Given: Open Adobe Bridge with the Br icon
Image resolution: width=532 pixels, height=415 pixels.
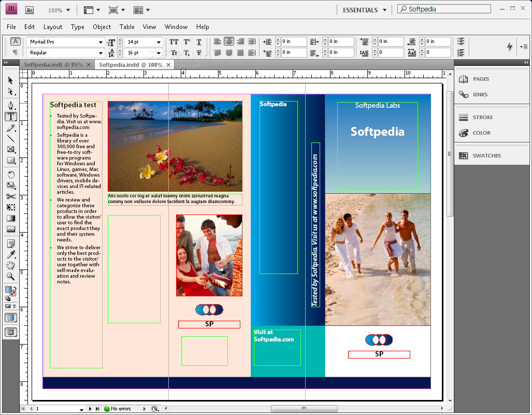Looking at the screenshot, I should tap(30, 9).
